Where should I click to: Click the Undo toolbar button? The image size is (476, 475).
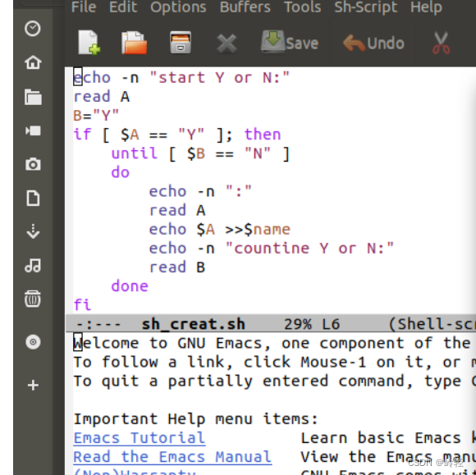pyautogui.click(x=373, y=43)
